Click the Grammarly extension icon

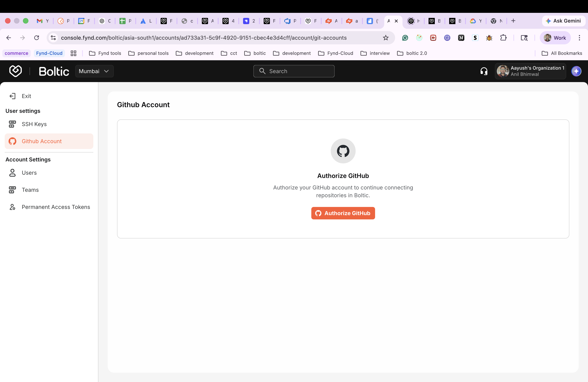405,38
